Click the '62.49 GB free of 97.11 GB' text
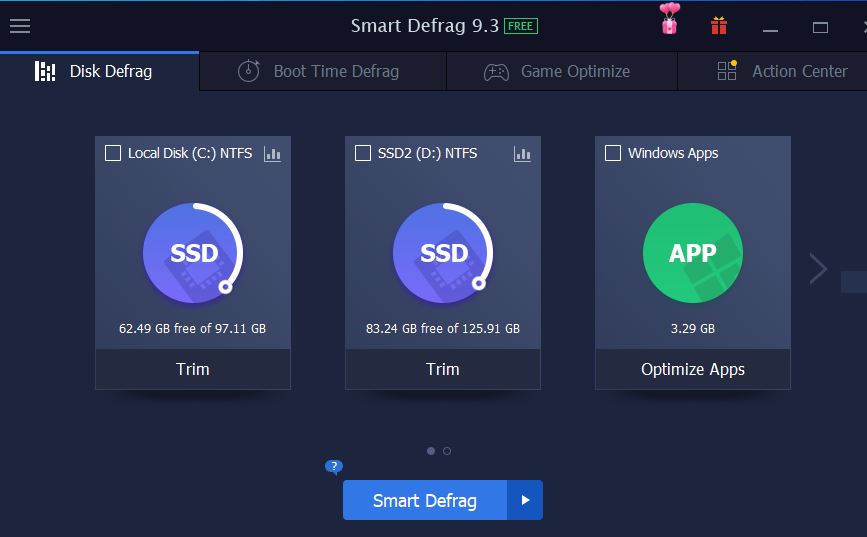This screenshot has height=537, width=867. tap(192, 329)
